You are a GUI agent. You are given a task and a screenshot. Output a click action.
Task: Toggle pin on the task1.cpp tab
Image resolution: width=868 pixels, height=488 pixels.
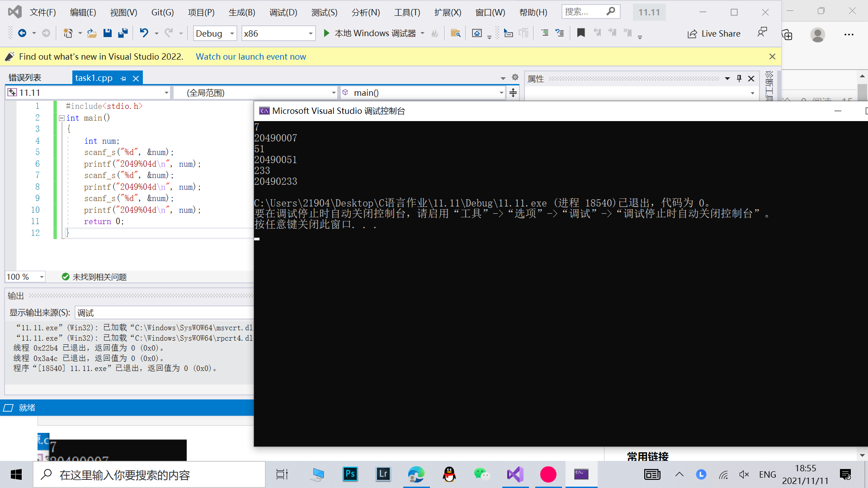123,78
